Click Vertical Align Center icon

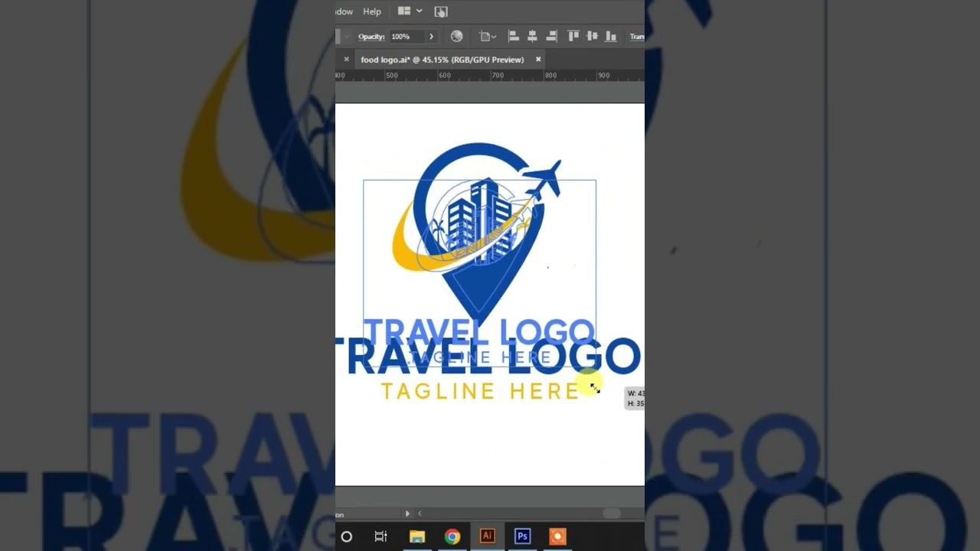pos(592,36)
